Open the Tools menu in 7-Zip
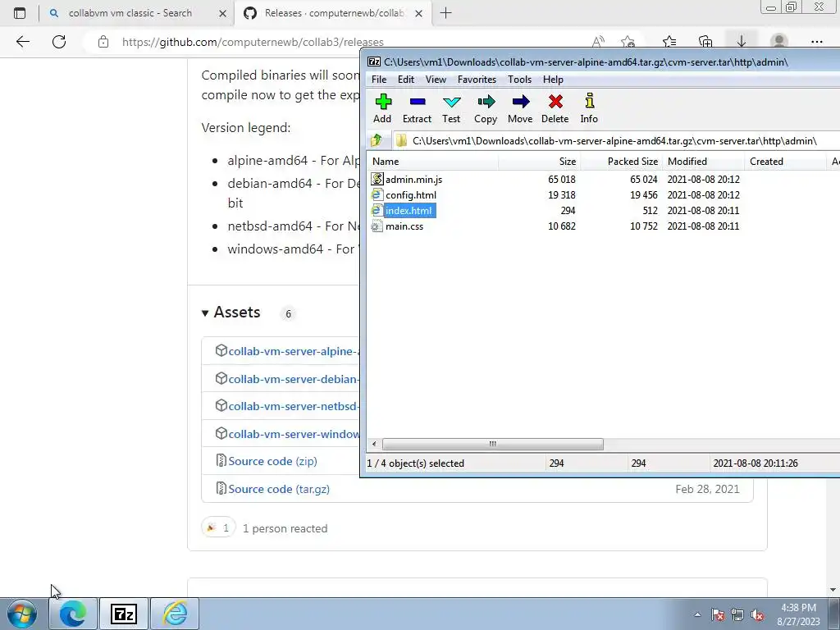 coord(519,80)
